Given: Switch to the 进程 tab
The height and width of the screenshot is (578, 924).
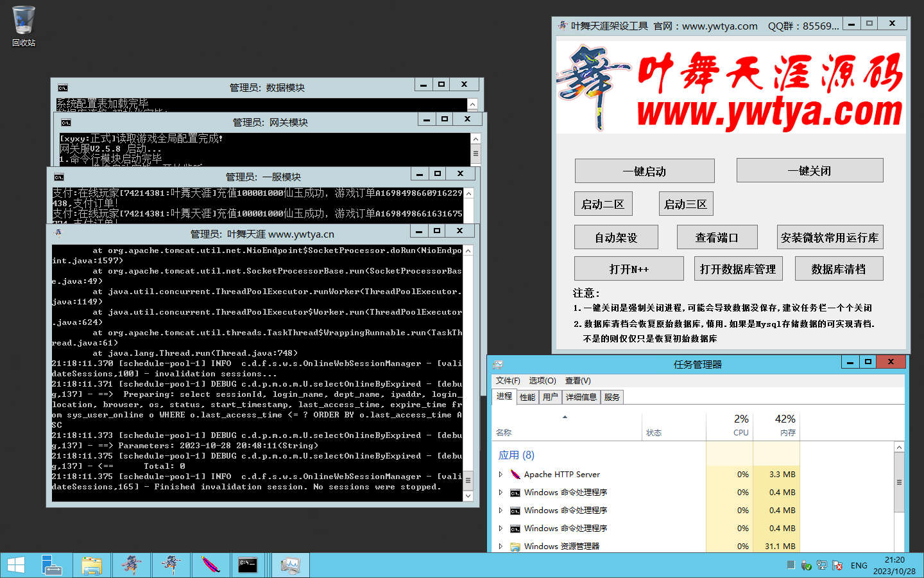Looking at the screenshot, I should click(x=504, y=396).
